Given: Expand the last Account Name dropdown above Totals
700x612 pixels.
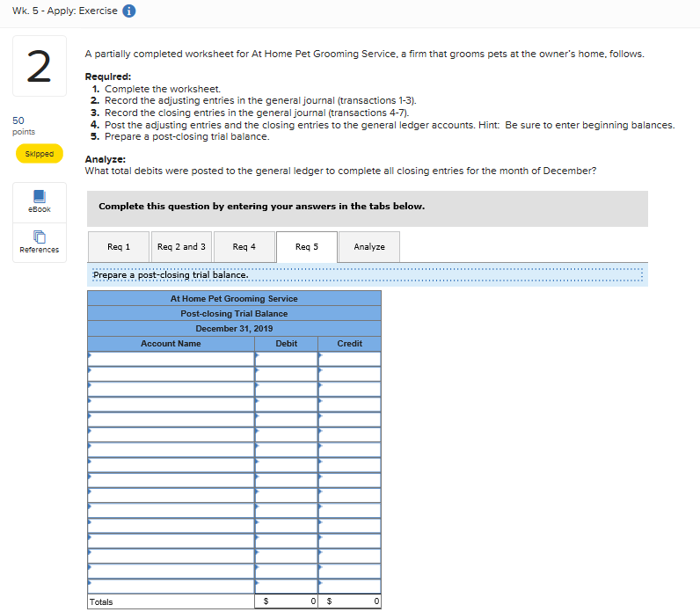Looking at the screenshot, I should pyautogui.click(x=171, y=586).
